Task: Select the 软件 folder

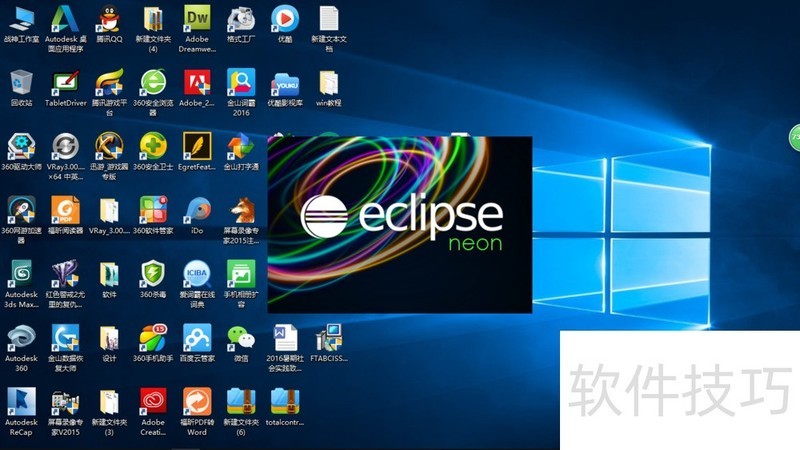Action: tap(109, 274)
